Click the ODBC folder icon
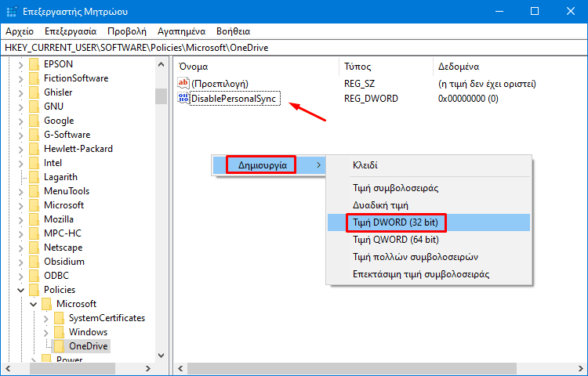The image size is (588, 376). pyautogui.click(x=34, y=276)
